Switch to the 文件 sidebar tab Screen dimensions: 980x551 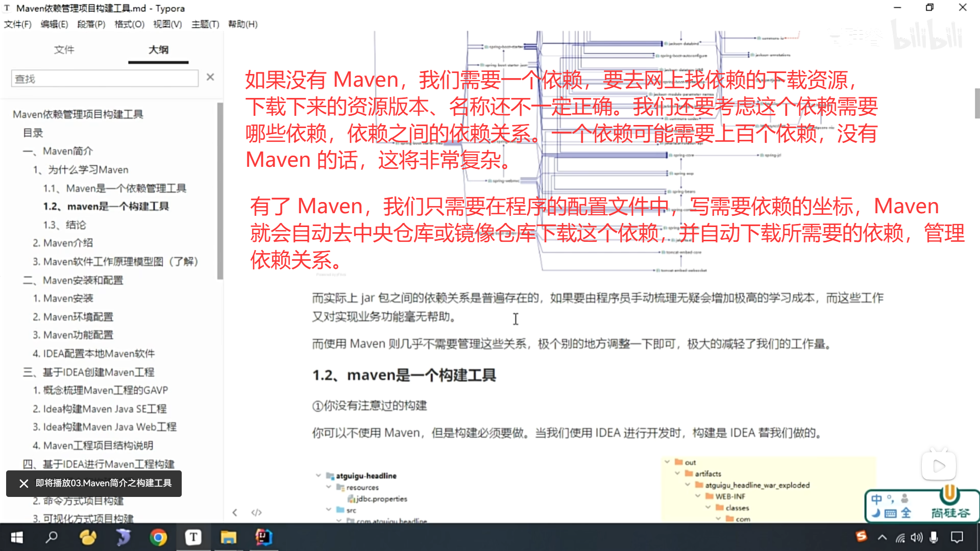tap(64, 49)
